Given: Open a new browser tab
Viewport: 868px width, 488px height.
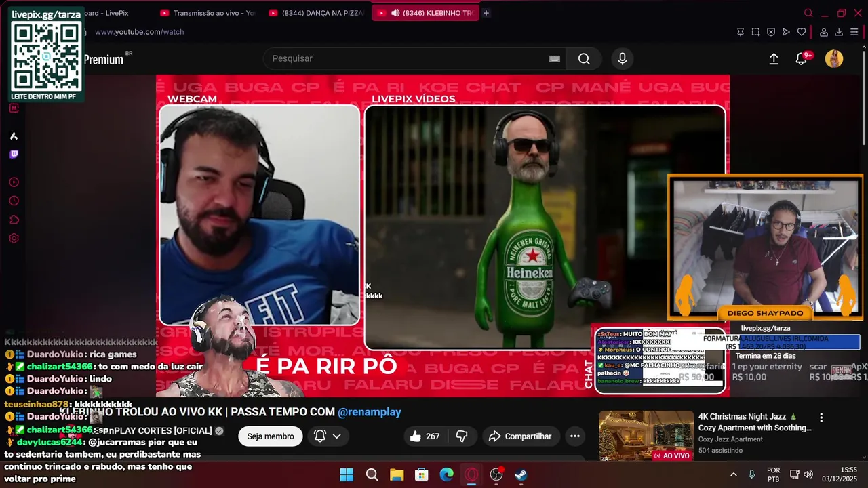Looking at the screenshot, I should (x=486, y=13).
